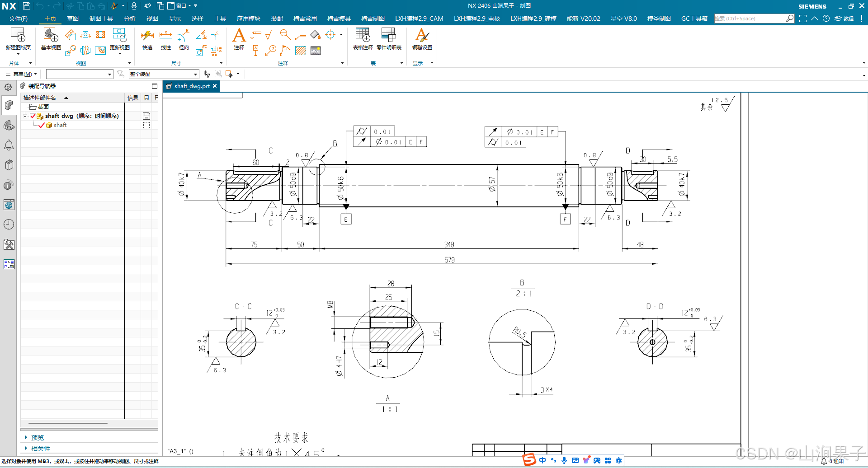Switch to the GC工具箱 ribbon tab
868x468 pixels.
[694, 19]
